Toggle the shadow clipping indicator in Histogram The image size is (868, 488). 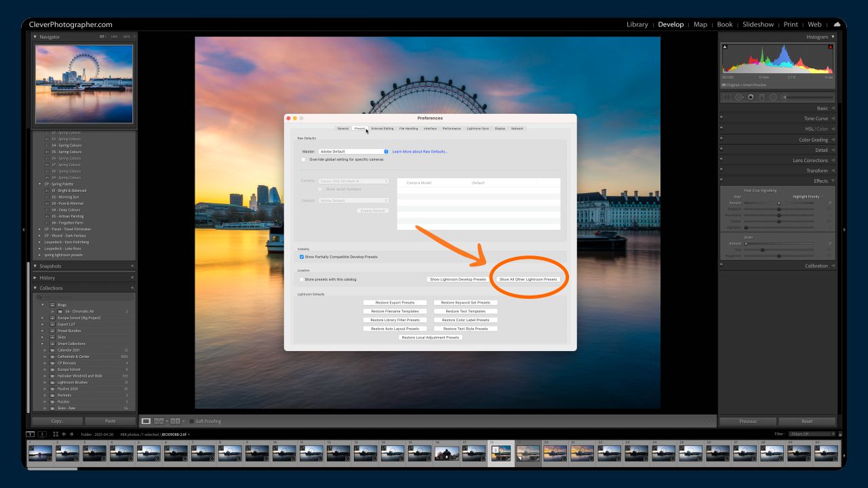click(725, 47)
